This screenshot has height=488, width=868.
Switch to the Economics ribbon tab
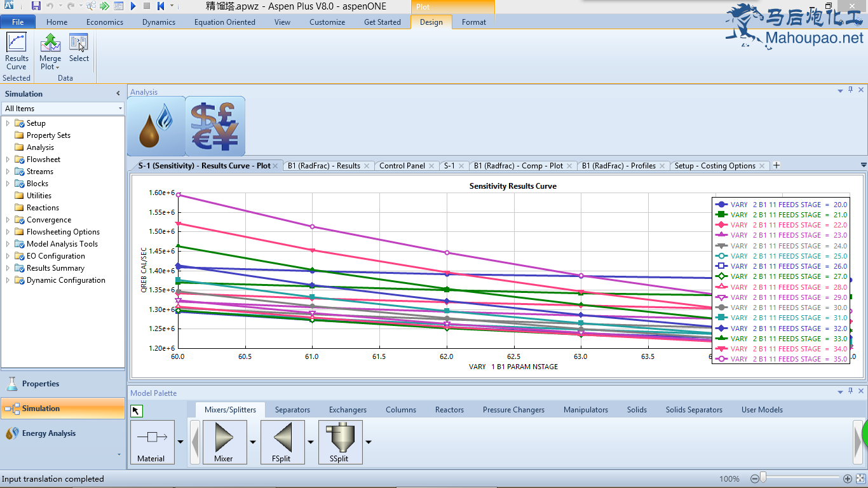105,22
